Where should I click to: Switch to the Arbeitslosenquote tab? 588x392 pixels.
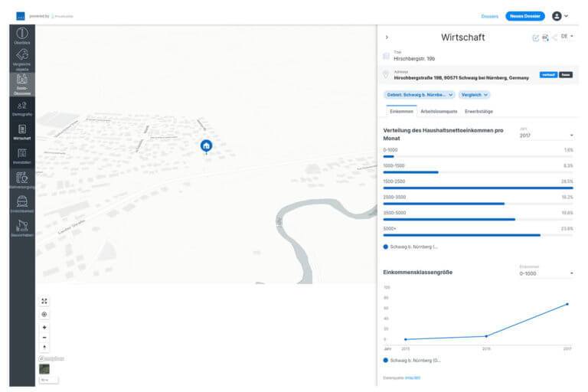click(x=439, y=112)
